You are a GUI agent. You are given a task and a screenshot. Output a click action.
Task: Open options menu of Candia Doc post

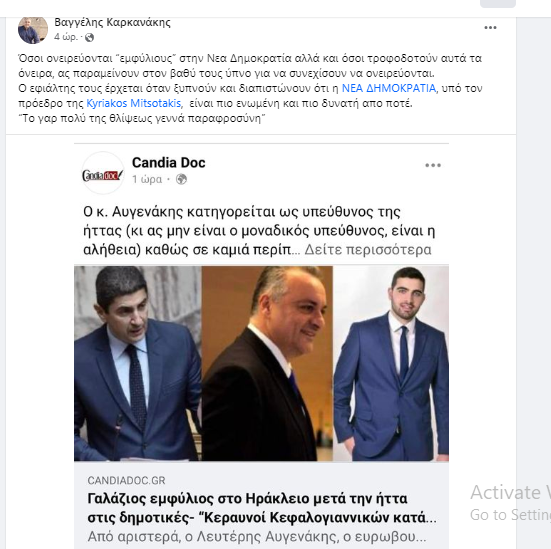(x=433, y=165)
